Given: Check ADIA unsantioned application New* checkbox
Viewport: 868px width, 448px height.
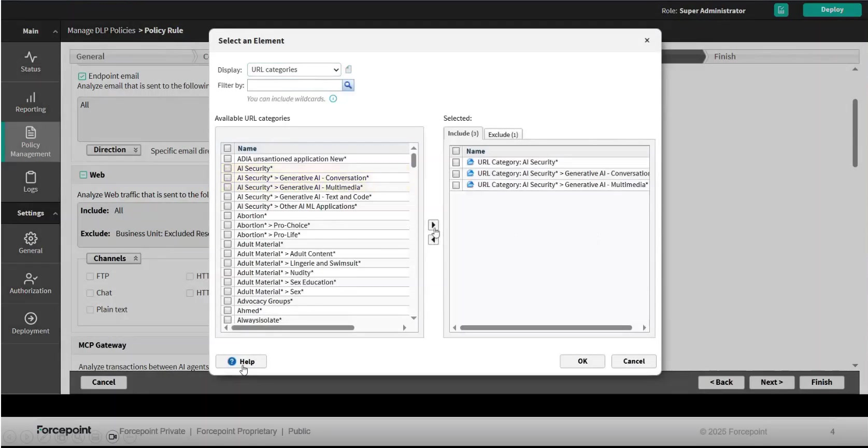Looking at the screenshot, I should [227, 159].
